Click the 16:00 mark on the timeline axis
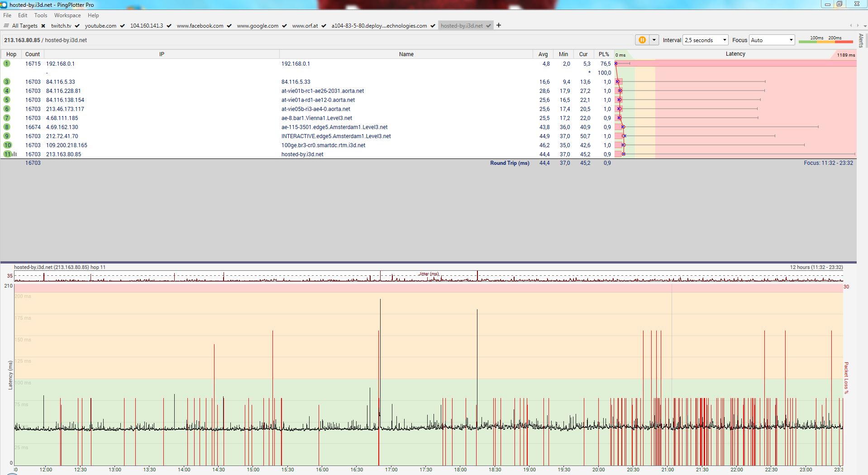The image size is (868, 475). [322, 470]
